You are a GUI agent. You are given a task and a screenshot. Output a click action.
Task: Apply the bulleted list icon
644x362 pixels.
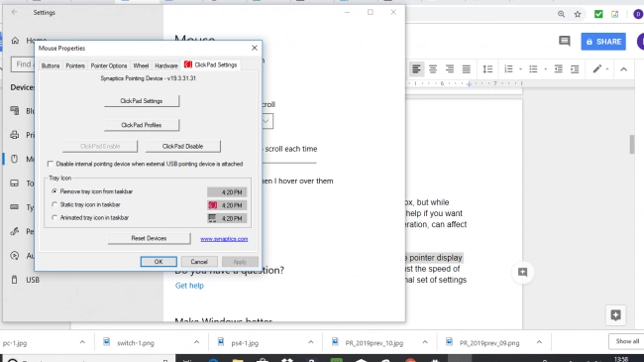coord(533,69)
